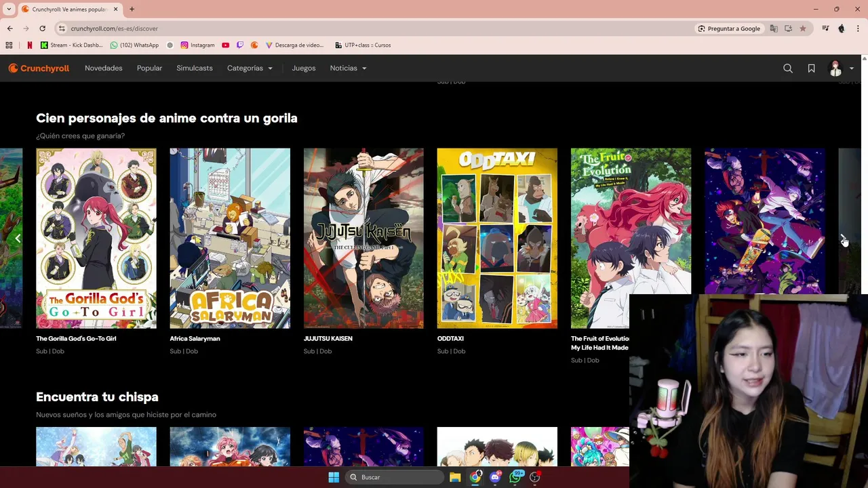
Task: Open the Crunchyroll bookmark icon
Action: 254,45
